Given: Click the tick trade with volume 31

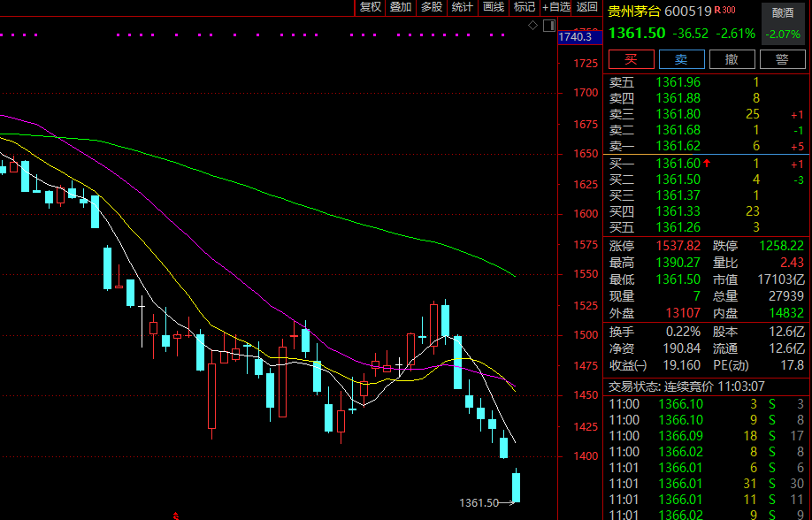Looking at the screenshot, I should click(707, 484).
